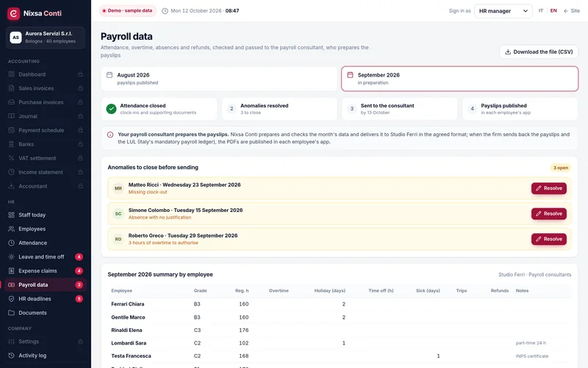Screen dimensions: 588x368
Task: Click the MR avatar for Matteo Ricci
Action: (118, 188)
